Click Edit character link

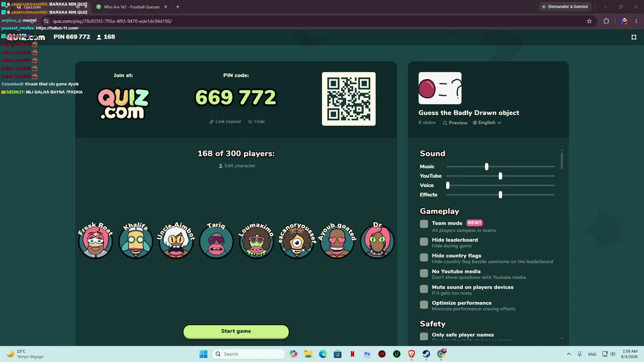[237, 166]
